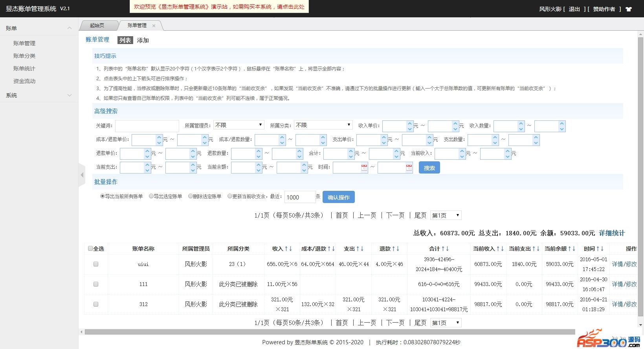644x349 pixels.
Task: Sort 当前余额 column ascending with up arrow
Action: click(x=569, y=249)
